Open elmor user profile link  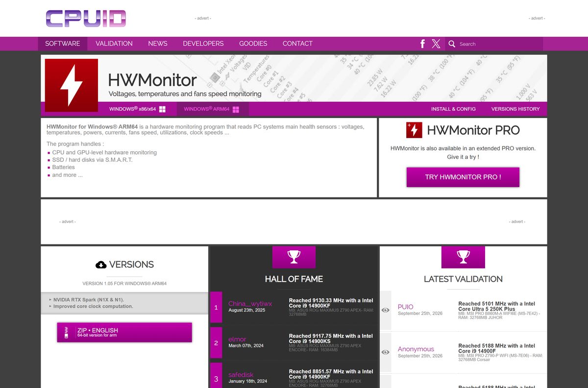click(237, 339)
